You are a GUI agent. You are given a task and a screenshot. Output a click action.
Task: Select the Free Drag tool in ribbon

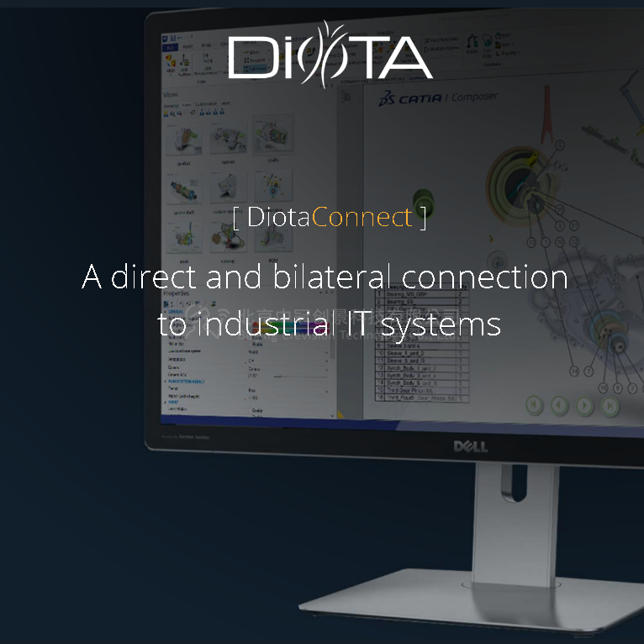click(x=487, y=45)
